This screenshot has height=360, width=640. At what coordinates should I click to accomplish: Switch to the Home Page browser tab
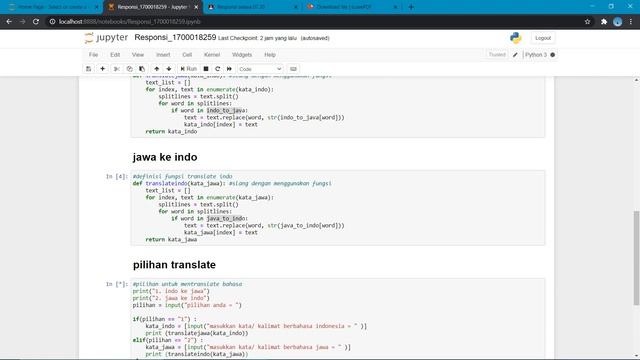tap(53, 7)
